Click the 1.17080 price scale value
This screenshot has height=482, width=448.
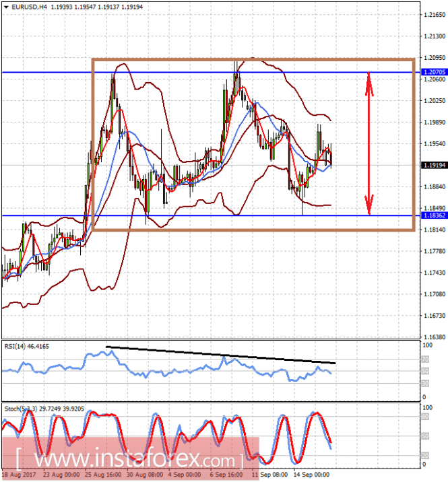pos(435,294)
